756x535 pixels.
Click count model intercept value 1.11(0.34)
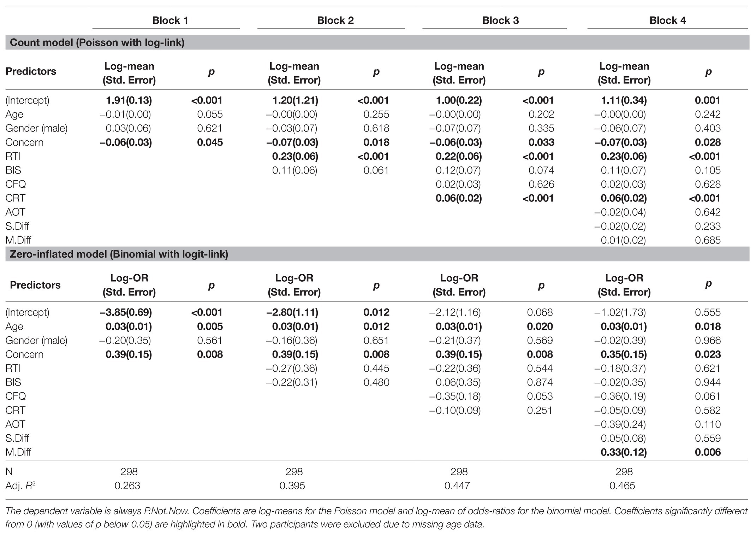point(624,100)
